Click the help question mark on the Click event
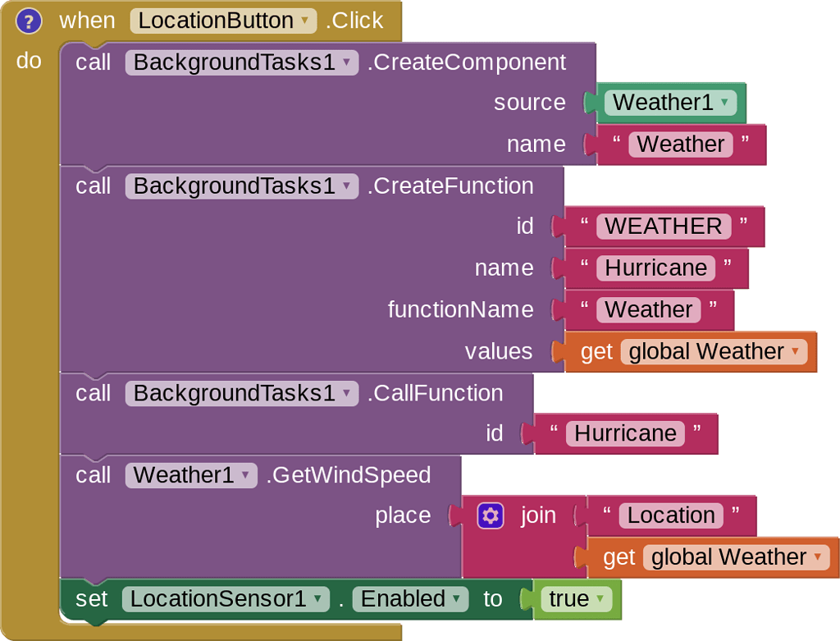The image size is (840, 641). 29,21
